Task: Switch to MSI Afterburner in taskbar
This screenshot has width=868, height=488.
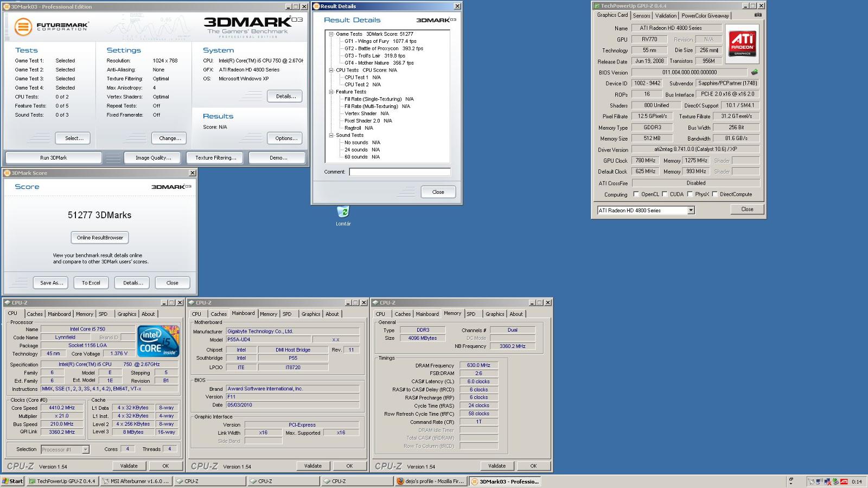Action: coord(136,481)
